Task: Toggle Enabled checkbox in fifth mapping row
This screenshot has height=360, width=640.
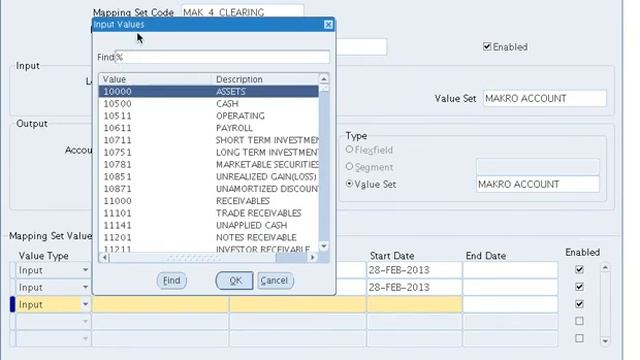Action: [x=579, y=338]
